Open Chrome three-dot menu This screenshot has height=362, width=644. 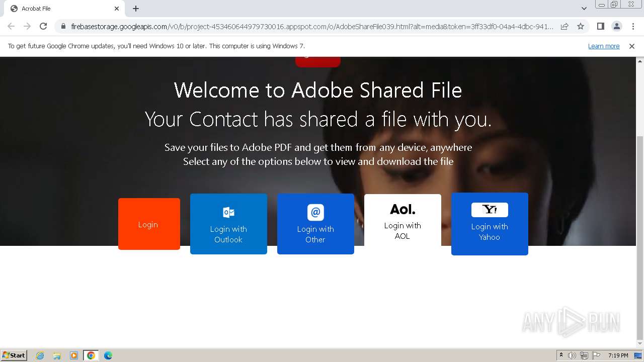633,26
